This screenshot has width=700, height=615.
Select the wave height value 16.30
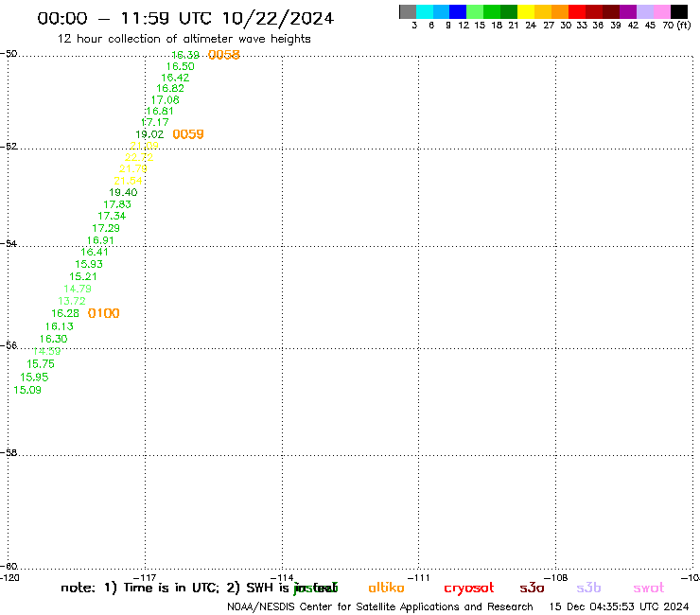point(54,339)
